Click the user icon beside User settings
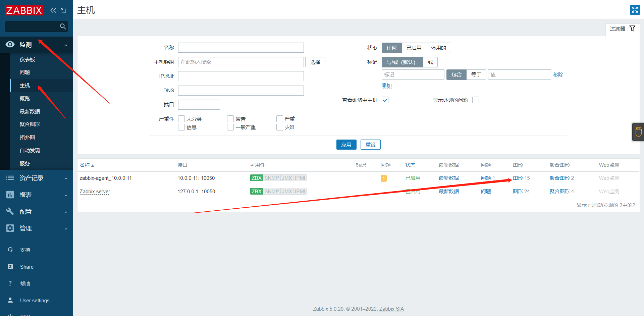 (10, 300)
